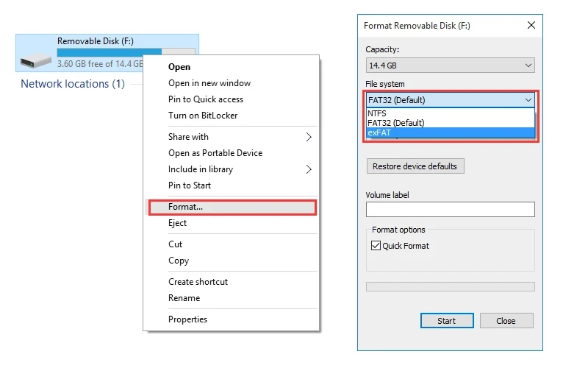Click the Network locations (1) header
This screenshot has width=588, height=368.
(73, 84)
